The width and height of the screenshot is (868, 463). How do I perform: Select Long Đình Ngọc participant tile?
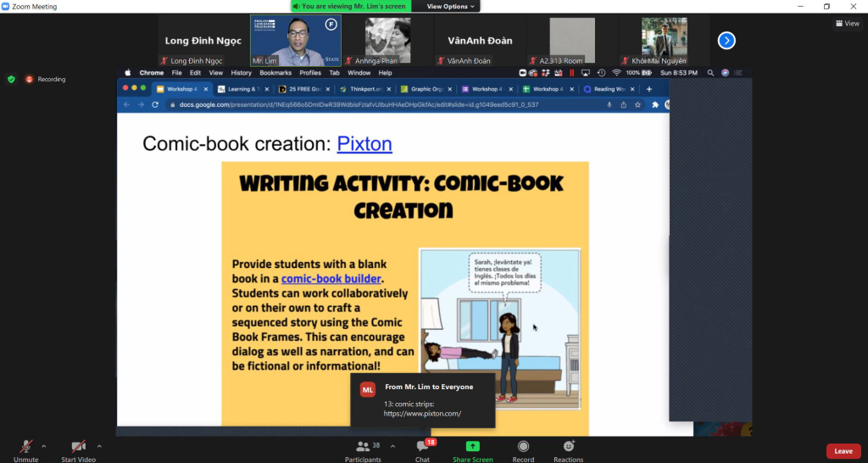pyautogui.click(x=203, y=41)
